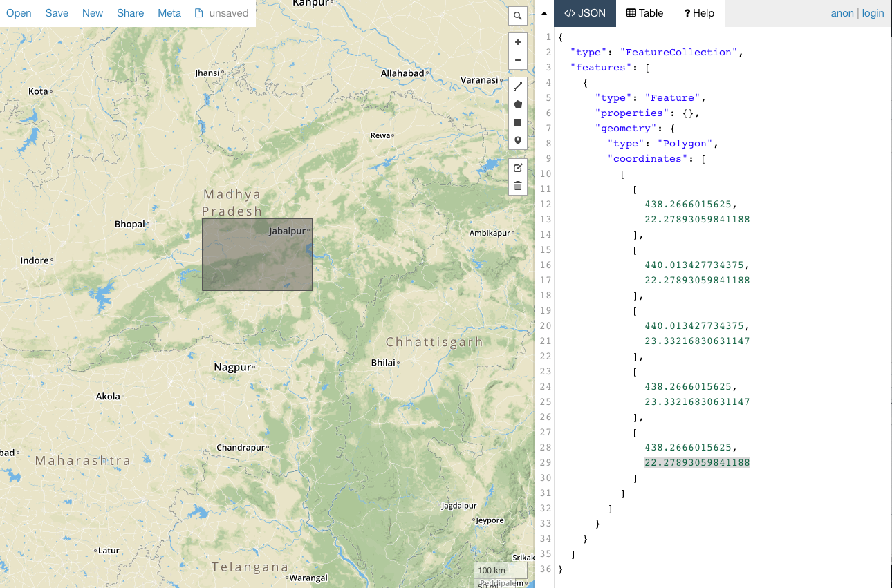Open the Save menu
Image resolution: width=892 pixels, height=588 pixels.
pyautogui.click(x=57, y=13)
